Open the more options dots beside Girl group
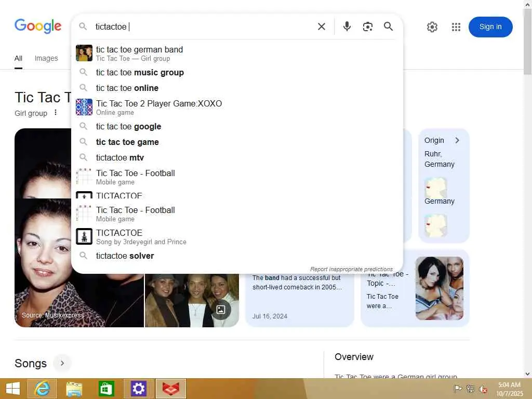Viewport: 532px width, 399px height. [55, 113]
